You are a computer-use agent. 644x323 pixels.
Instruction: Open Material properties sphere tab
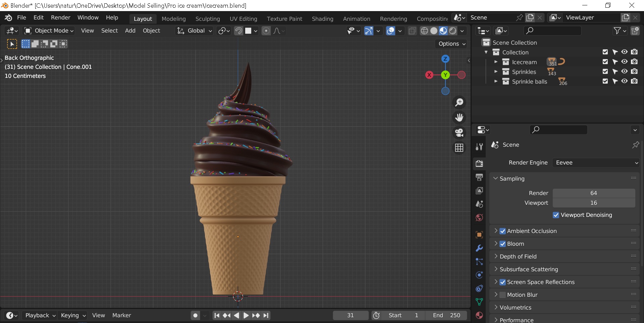(479, 315)
